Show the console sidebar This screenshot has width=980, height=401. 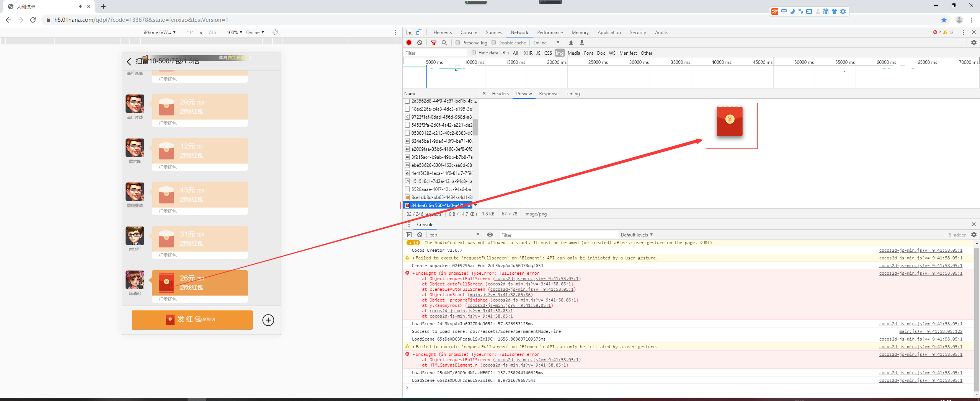point(409,235)
